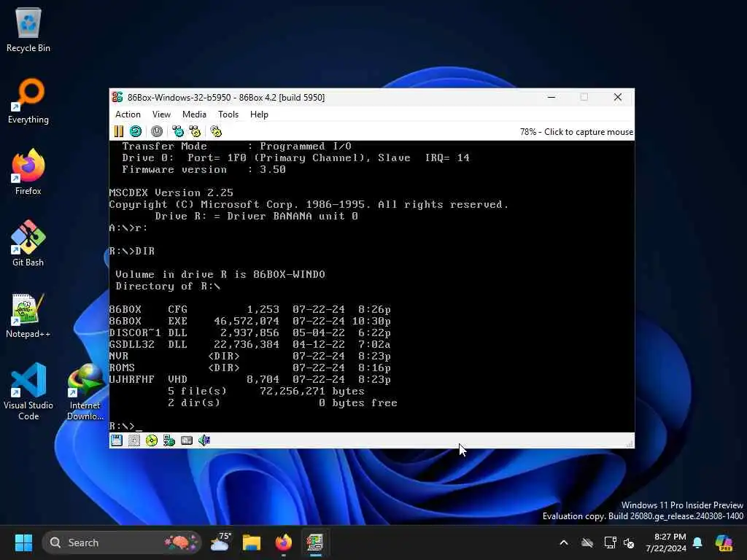The height and width of the screenshot is (560, 747).
Task: Click the taskbar network display icon
Action: pos(609,542)
